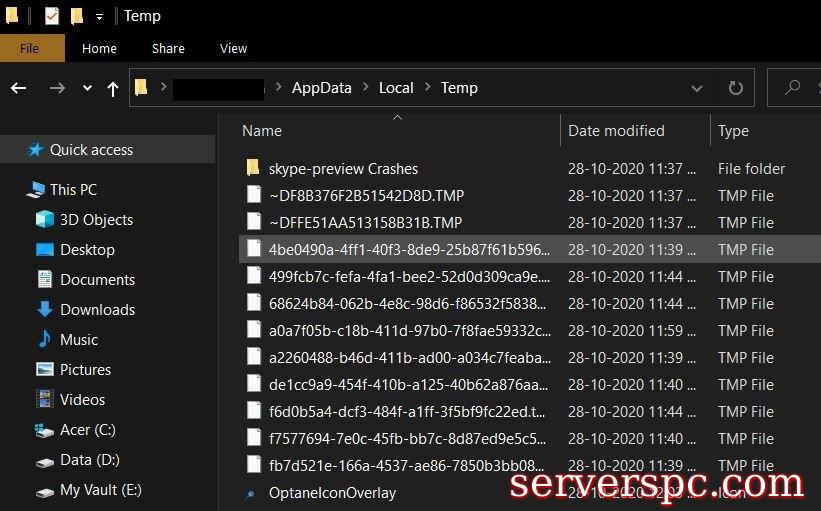Open the address bar history dropdown

click(x=698, y=88)
